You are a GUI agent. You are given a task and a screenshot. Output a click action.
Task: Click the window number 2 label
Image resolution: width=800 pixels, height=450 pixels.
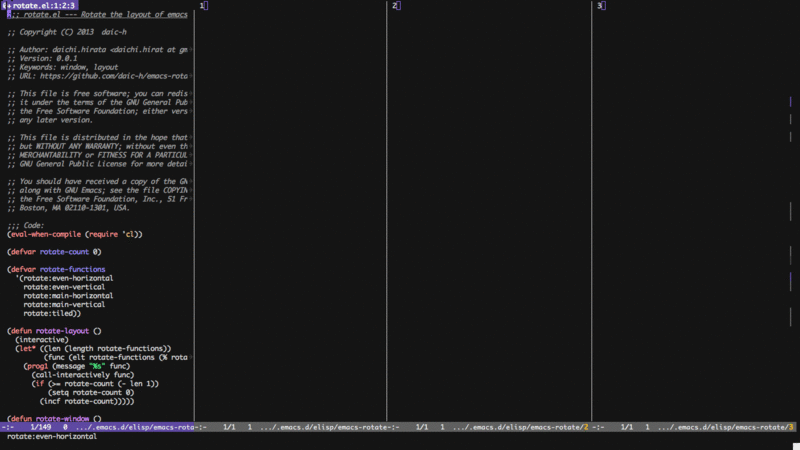394,6
